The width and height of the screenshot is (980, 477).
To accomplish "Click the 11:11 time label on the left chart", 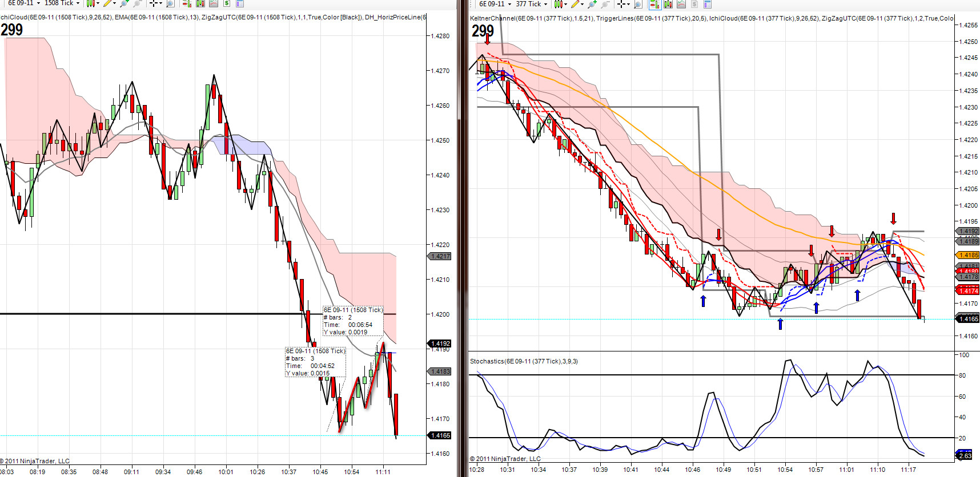I will [x=383, y=472].
